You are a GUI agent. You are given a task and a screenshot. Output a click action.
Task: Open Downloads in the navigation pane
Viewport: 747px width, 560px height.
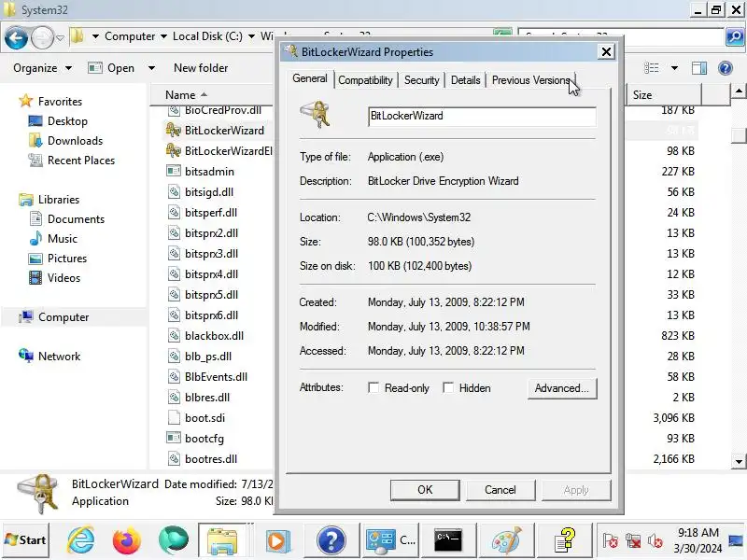[75, 141]
